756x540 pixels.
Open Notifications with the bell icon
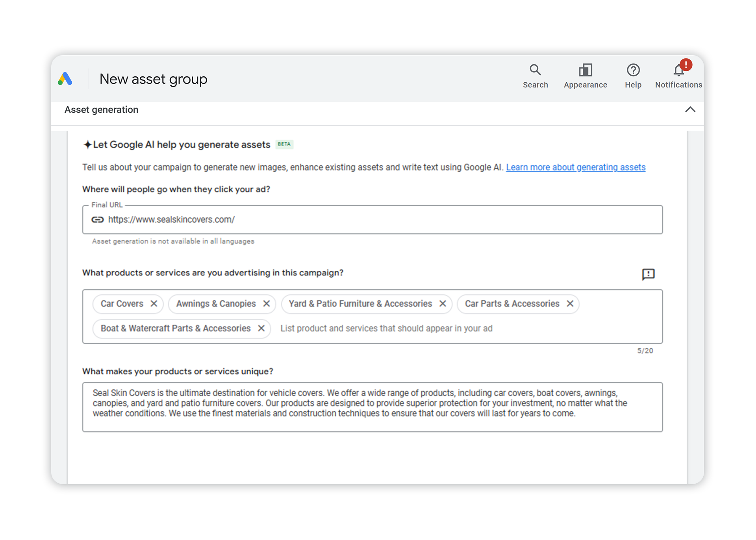tap(678, 70)
